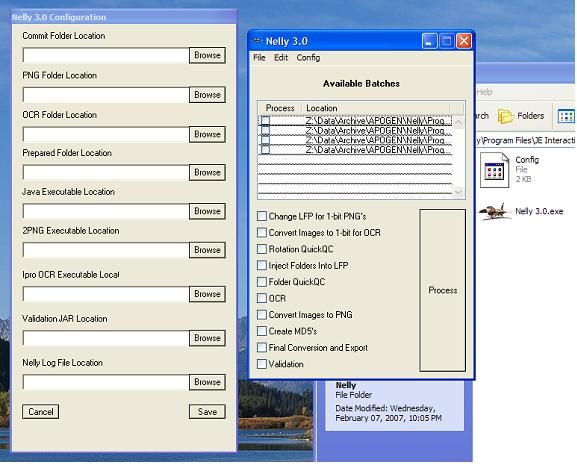577x464 pixels.
Task: Save the Nelly configuration settings
Action: [207, 412]
